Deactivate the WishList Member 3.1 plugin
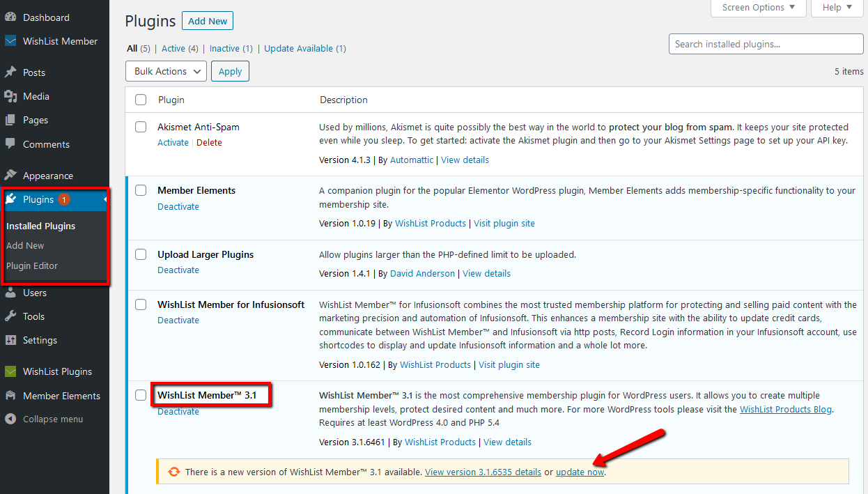Viewport: 868px width, 494px height. (x=178, y=411)
